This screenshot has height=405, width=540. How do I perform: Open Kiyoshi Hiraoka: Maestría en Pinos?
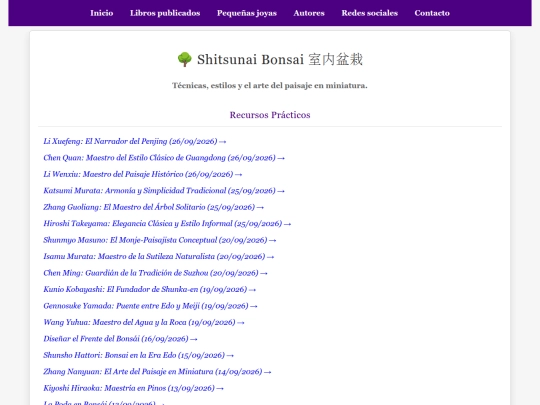click(133, 388)
